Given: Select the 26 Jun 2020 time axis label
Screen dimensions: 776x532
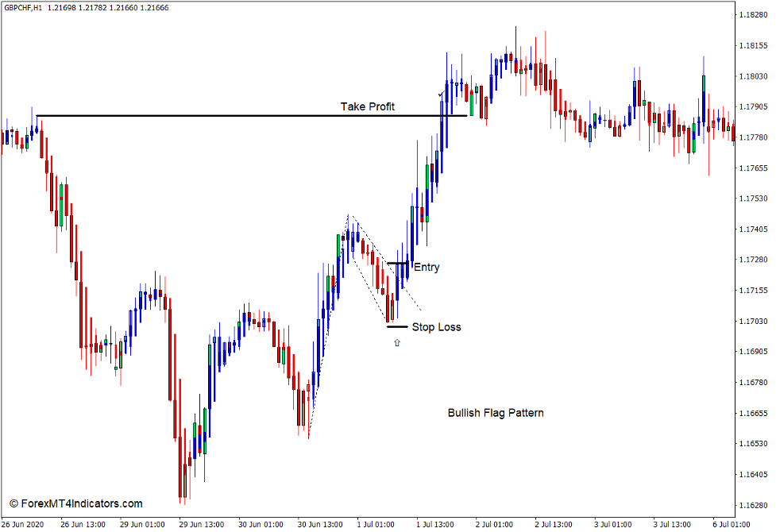Looking at the screenshot, I should 24,524.
